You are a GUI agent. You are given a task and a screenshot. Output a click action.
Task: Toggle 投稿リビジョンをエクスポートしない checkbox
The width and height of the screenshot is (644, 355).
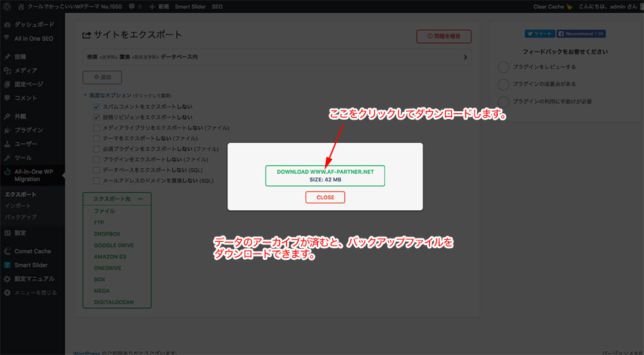click(x=96, y=117)
